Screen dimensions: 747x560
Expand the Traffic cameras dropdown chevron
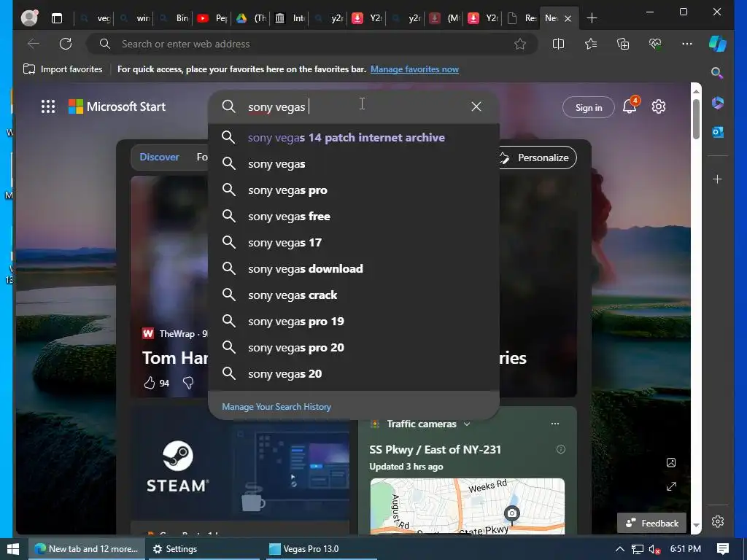tap(467, 424)
